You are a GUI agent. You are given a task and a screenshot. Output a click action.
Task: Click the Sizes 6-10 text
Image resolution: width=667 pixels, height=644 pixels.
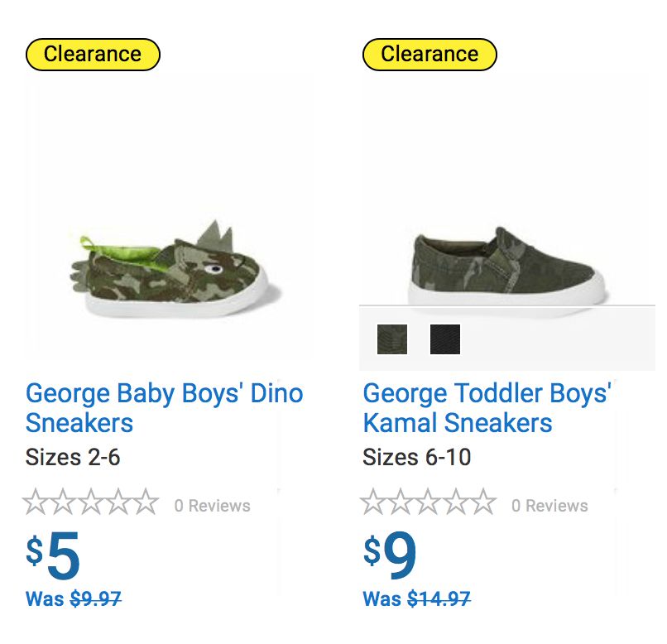[416, 457]
